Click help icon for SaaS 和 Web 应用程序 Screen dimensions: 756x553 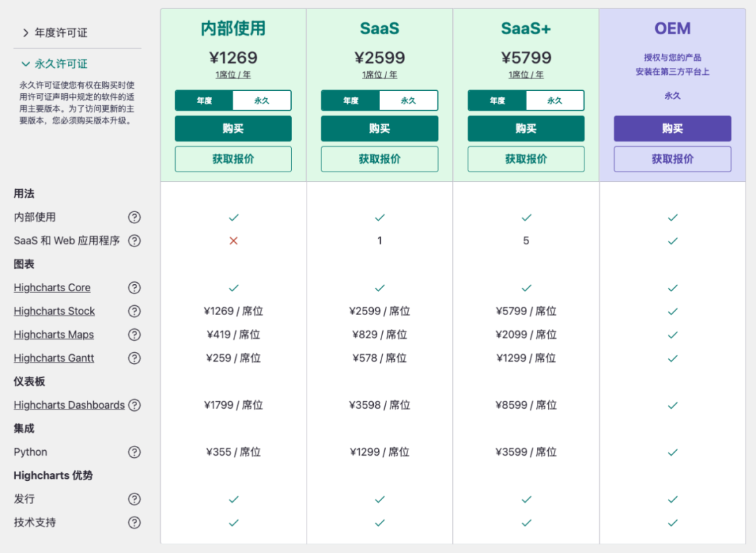pos(134,241)
